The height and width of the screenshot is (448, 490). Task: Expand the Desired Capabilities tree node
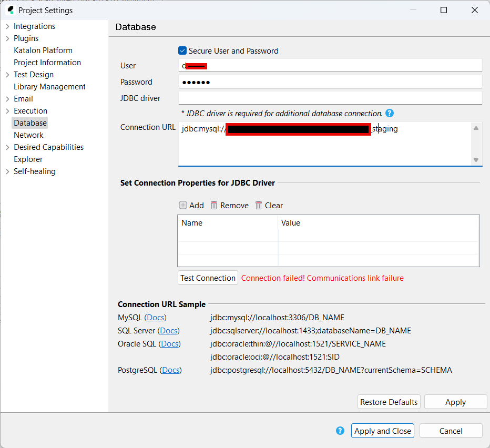(7, 147)
